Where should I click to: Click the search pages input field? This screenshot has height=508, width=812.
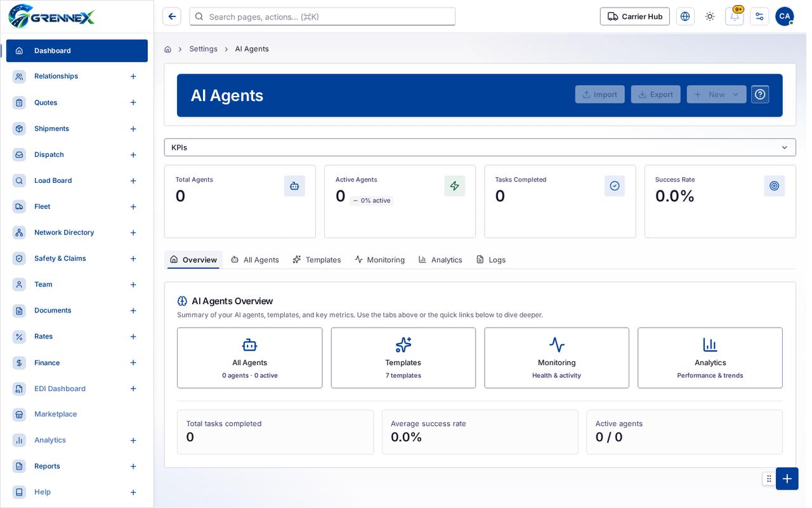click(322, 17)
